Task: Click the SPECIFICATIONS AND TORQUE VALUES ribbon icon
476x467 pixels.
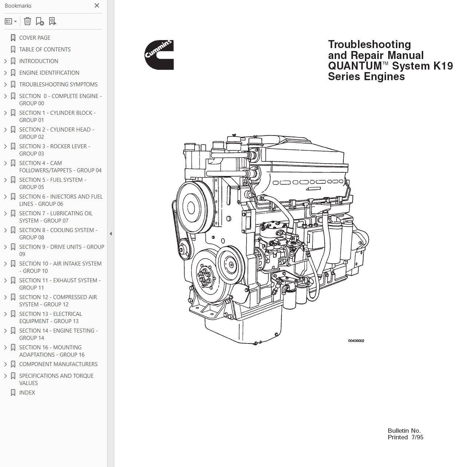Action: [x=13, y=376]
